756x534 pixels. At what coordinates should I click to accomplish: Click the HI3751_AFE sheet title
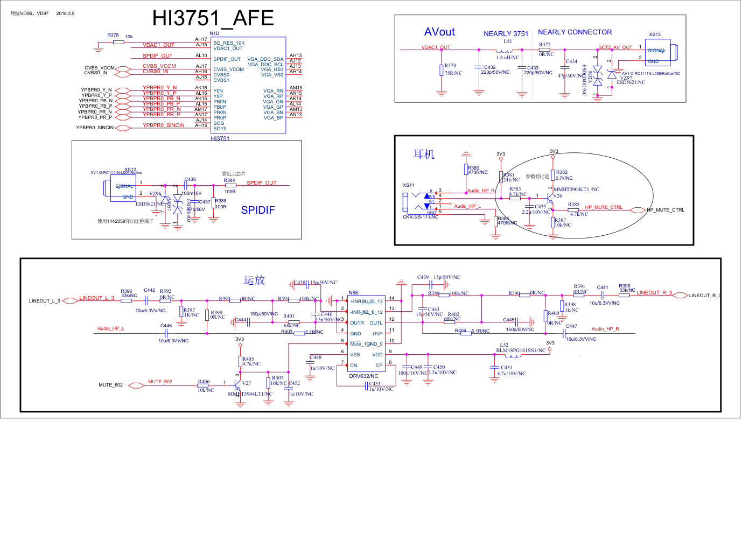click(x=213, y=18)
